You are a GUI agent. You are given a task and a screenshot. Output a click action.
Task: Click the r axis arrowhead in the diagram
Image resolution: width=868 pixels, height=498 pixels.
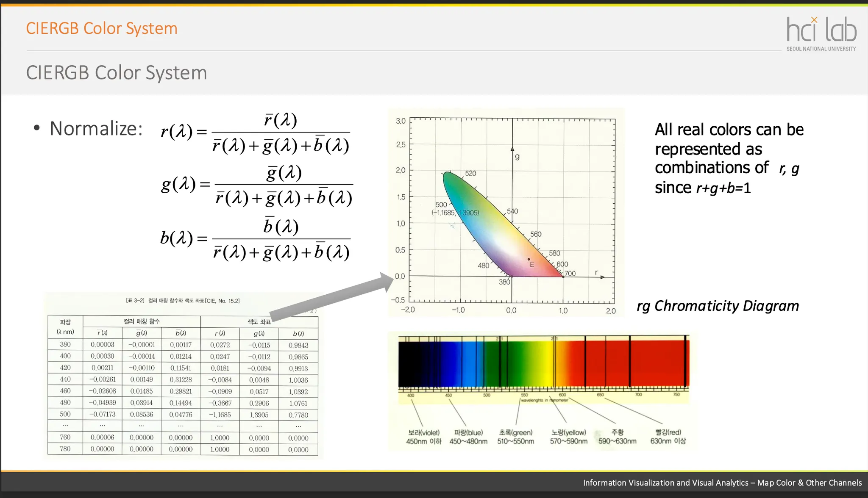pos(602,277)
